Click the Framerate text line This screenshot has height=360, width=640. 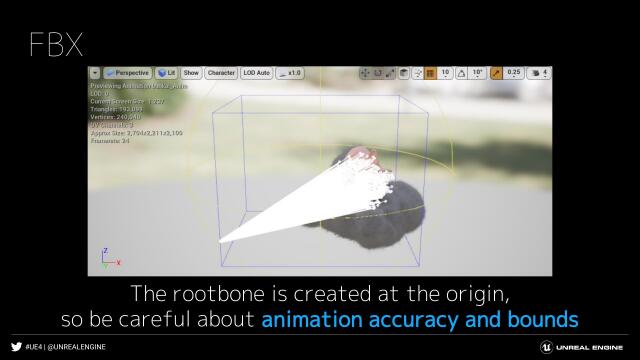click(x=110, y=141)
